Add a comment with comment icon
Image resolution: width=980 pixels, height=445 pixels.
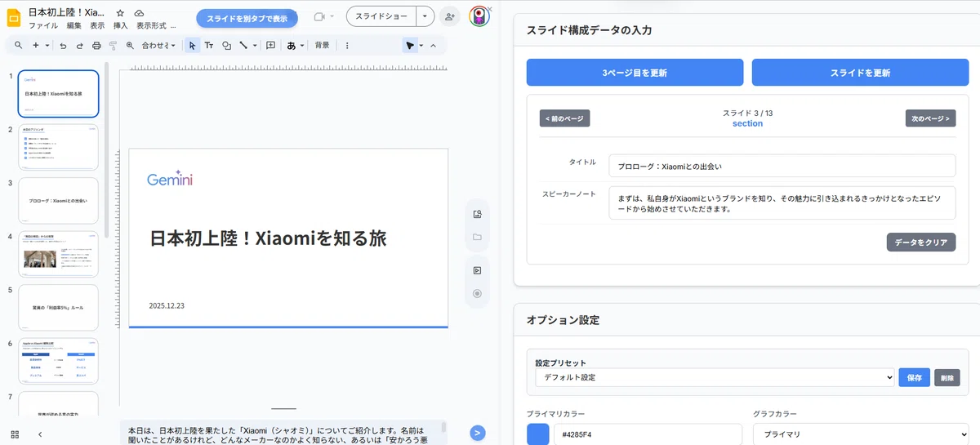pyautogui.click(x=270, y=46)
